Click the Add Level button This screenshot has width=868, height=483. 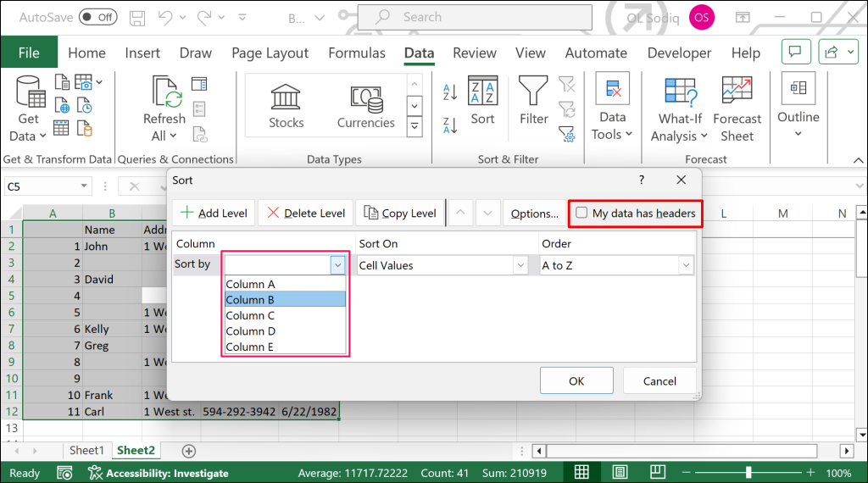point(214,213)
